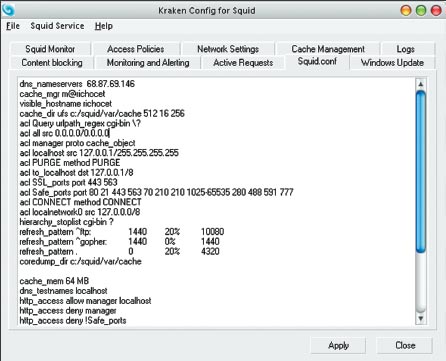
Task: Click the acl CONNECT method CONNECT line
Action: [80, 202]
